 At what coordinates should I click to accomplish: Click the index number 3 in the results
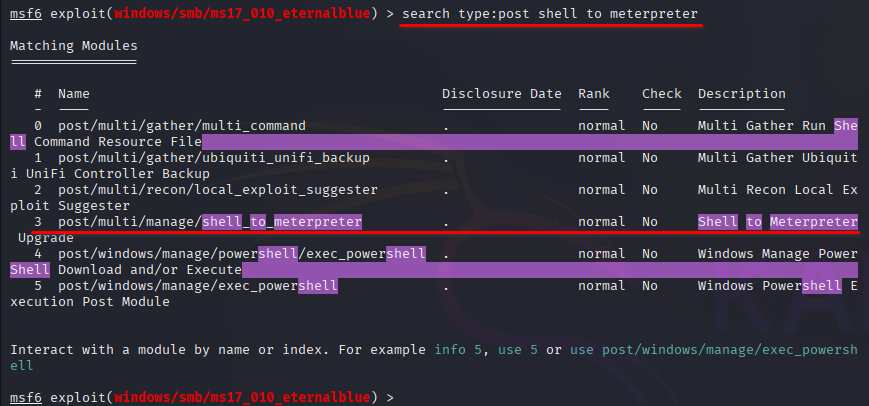tap(38, 222)
